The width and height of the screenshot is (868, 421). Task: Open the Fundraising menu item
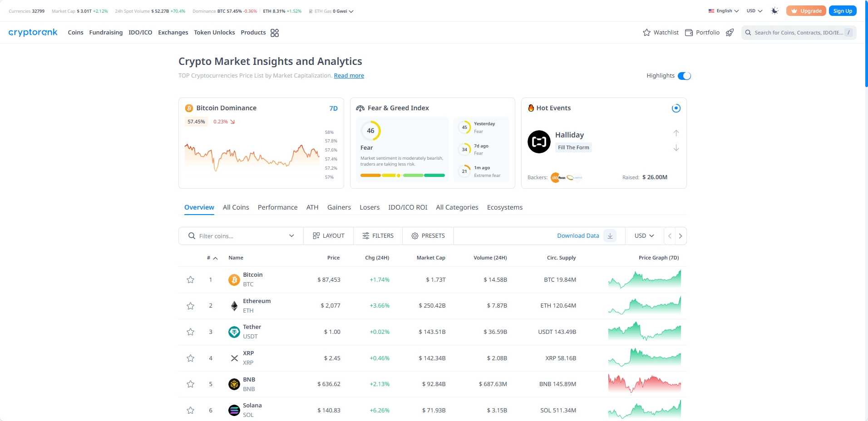[x=105, y=32]
